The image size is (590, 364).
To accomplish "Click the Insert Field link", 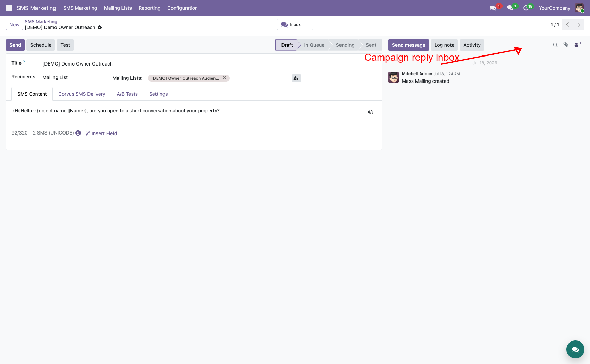I will pos(101,133).
